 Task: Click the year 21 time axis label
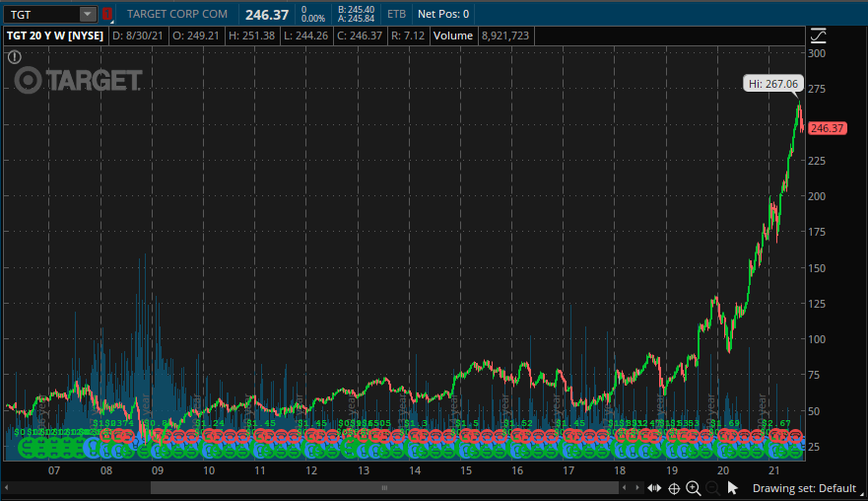[x=773, y=470]
